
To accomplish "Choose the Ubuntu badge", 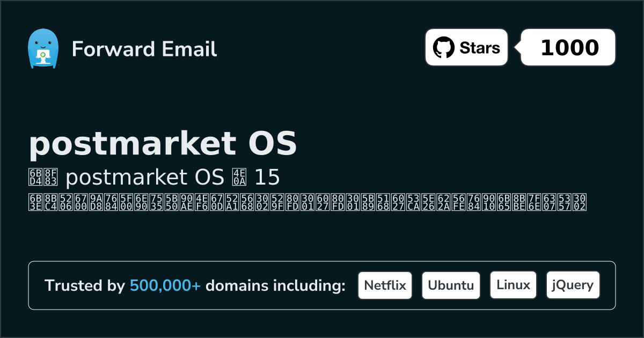I will 451,285.
